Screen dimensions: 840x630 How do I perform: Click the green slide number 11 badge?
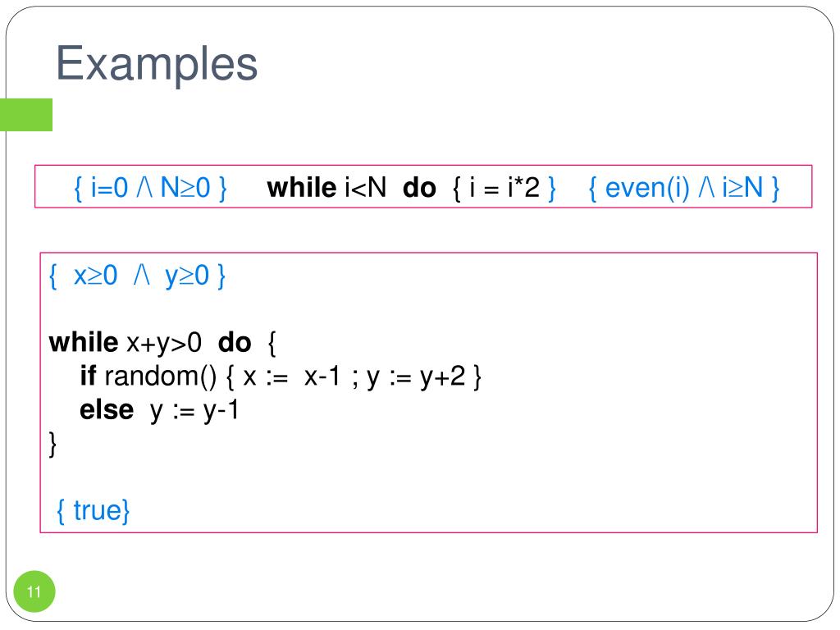[34, 592]
